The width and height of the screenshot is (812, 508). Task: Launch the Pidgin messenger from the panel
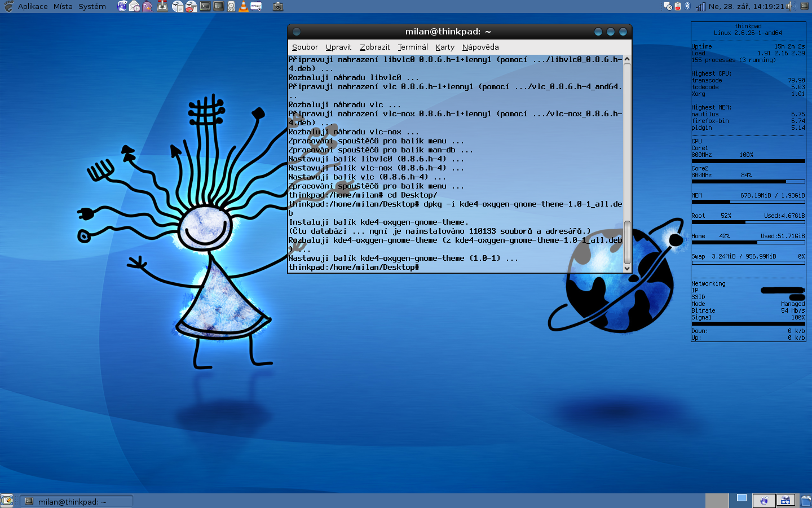[147, 6]
